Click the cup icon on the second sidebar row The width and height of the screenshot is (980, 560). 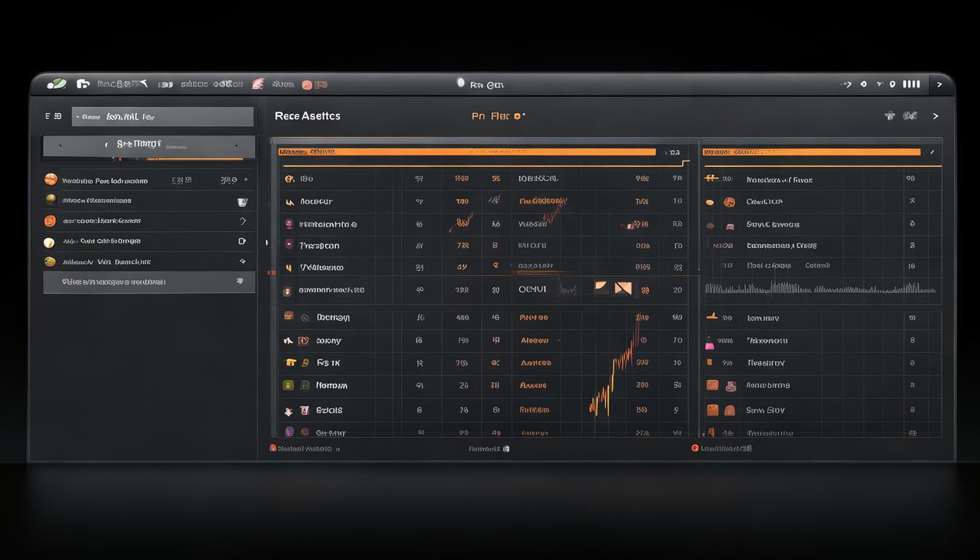(242, 201)
